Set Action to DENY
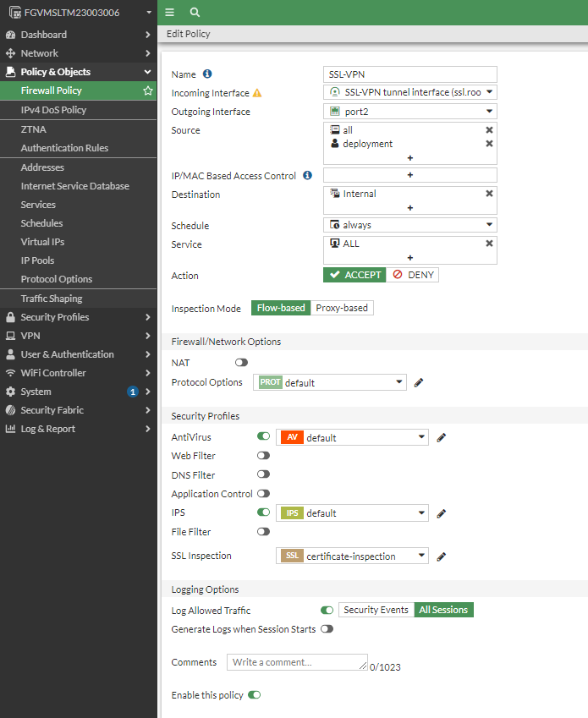This screenshot has height=718, width=588. (x=413, y=276)
